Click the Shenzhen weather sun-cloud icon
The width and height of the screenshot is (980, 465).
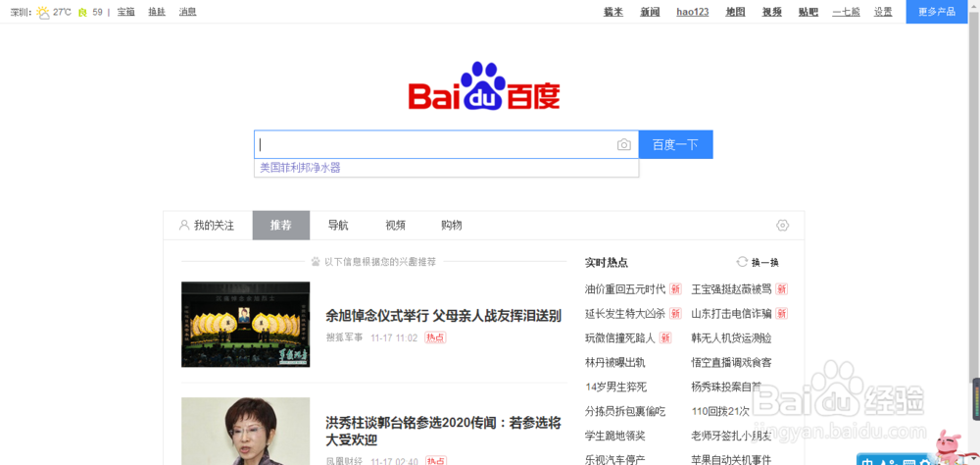point(43,12)
